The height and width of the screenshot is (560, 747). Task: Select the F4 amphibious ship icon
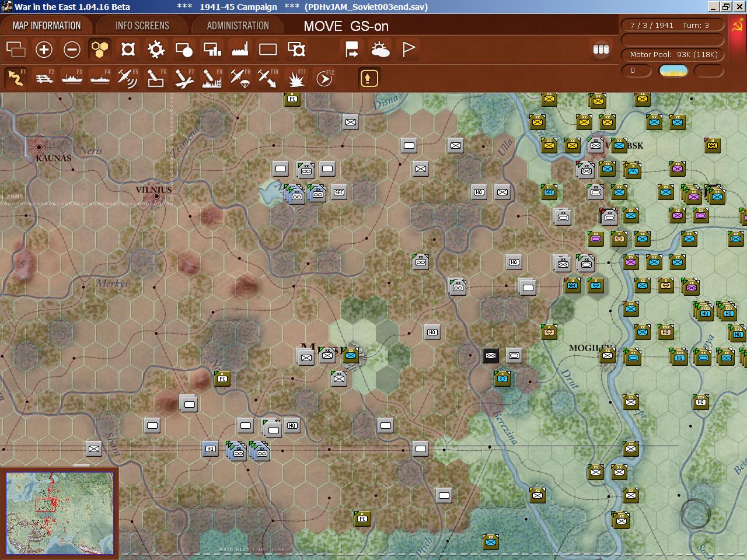click(100, 78)
